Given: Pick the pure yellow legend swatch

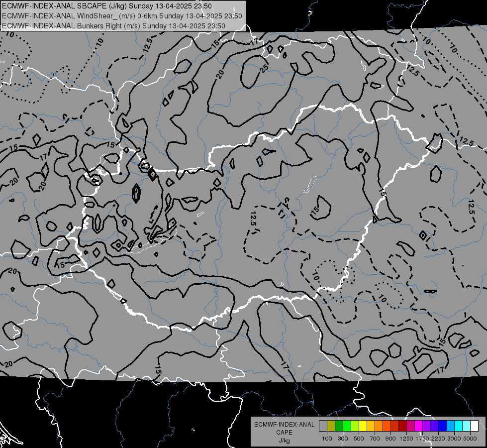Looking at the screenshot, I should [363, 426].
